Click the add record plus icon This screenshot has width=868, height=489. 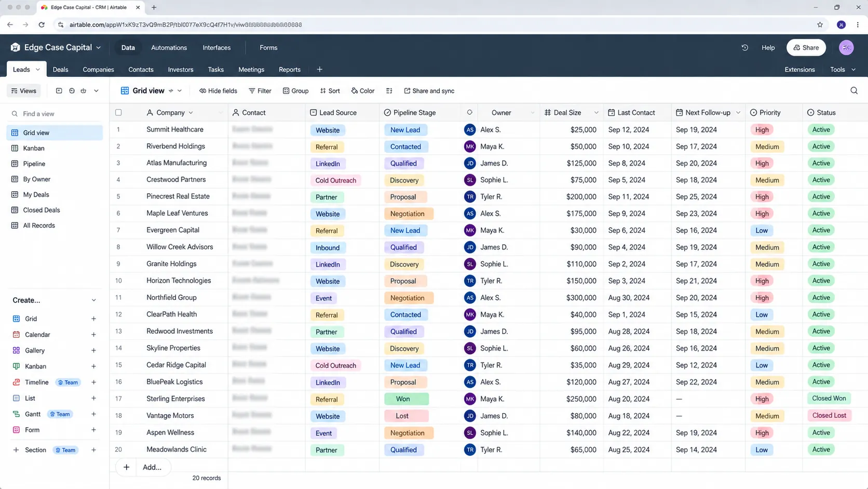[126, 467]
